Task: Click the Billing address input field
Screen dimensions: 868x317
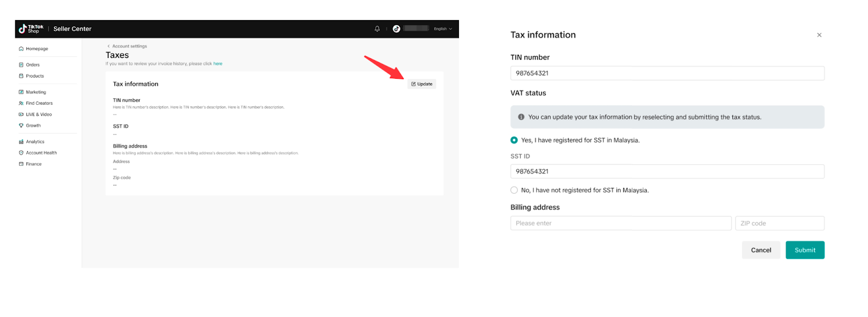Action: pos(621,223)
